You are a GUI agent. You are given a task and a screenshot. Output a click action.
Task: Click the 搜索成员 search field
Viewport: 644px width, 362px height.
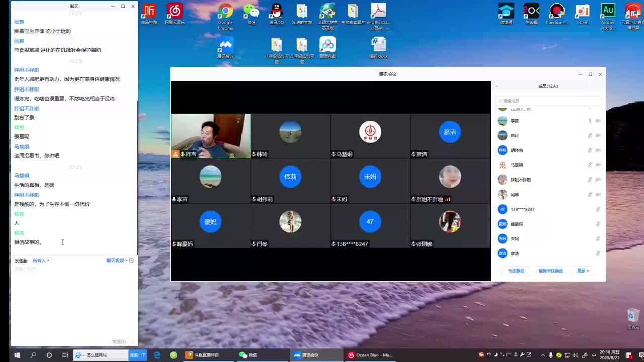click(x=548, y=101)
